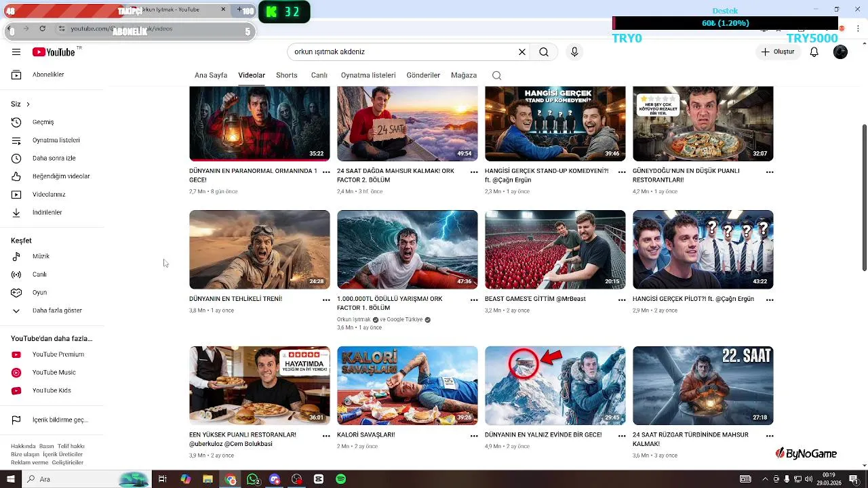Open options menu for KALORİ SAVAŞLARI
The height and width of the screenshot is (488, 868).
pyautogui.click(x=474, y=436)
